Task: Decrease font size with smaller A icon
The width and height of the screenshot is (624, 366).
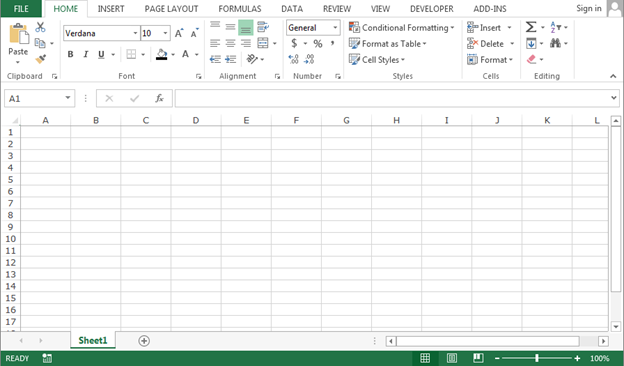Action: click(194, 33)
